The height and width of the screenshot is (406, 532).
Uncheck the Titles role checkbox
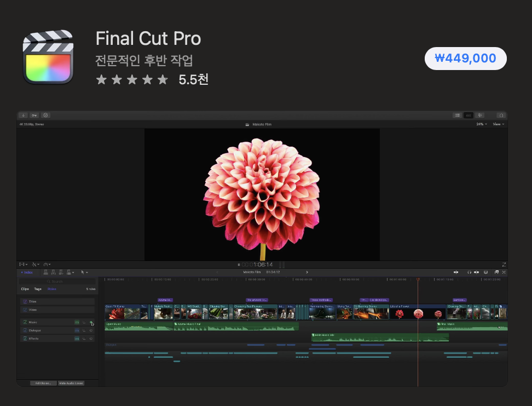[25, 301]
